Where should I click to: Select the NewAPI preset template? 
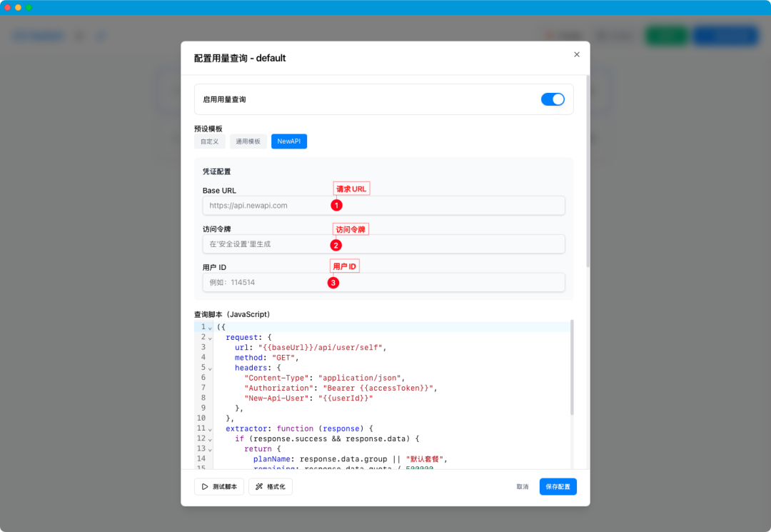[x=288, y=141]
